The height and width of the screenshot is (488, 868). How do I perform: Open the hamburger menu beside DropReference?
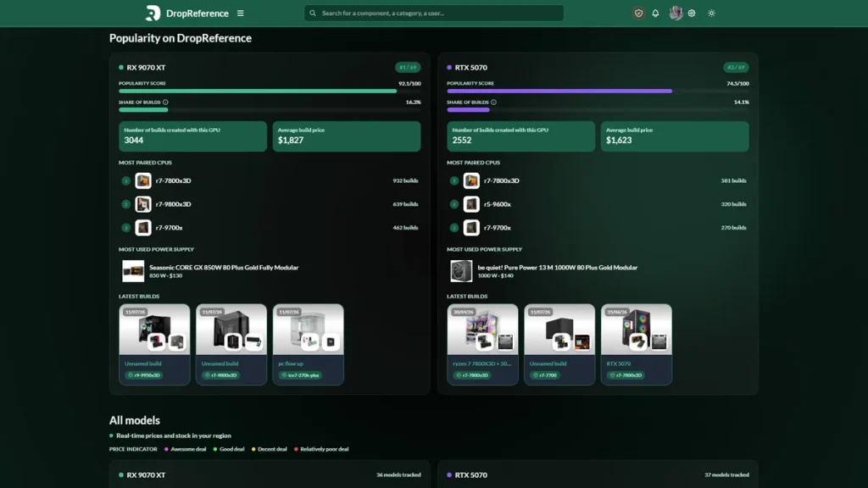tap(240, 14)
